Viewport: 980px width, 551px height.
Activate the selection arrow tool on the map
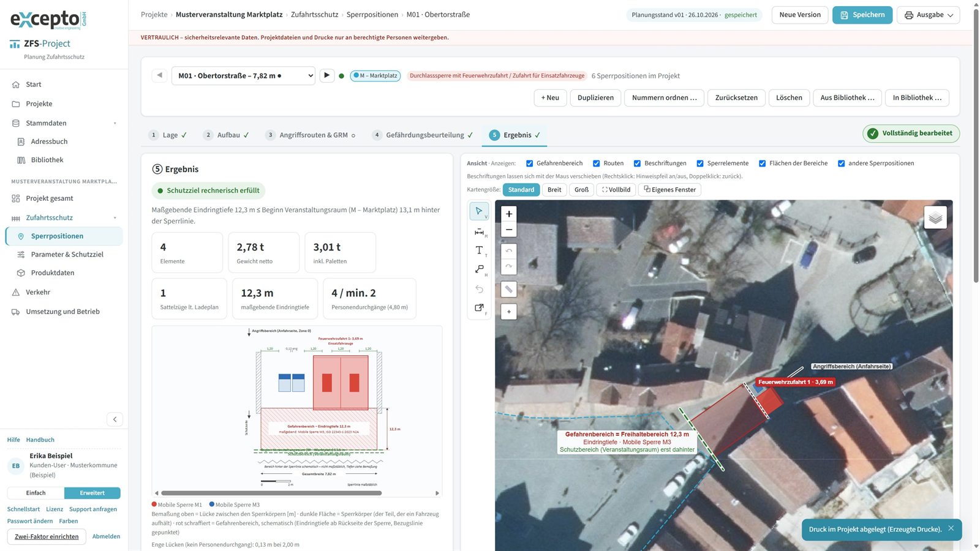479,211
